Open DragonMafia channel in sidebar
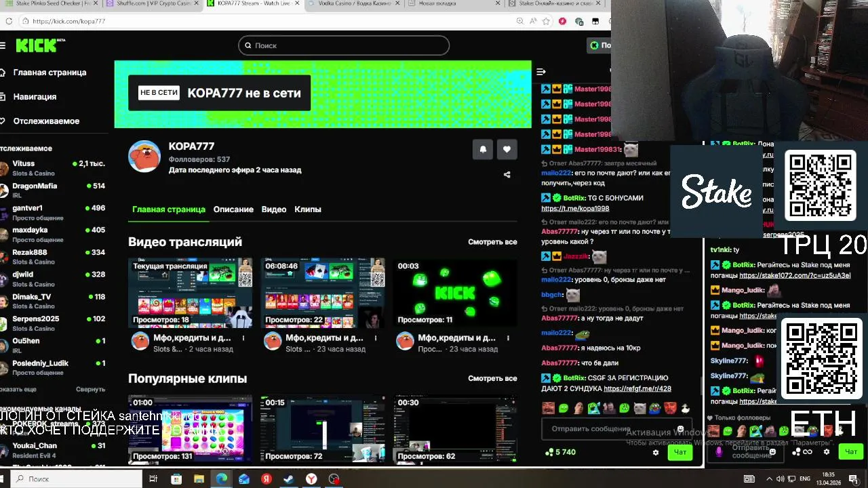Screen dimensions: 868x488 click(53, 190)
